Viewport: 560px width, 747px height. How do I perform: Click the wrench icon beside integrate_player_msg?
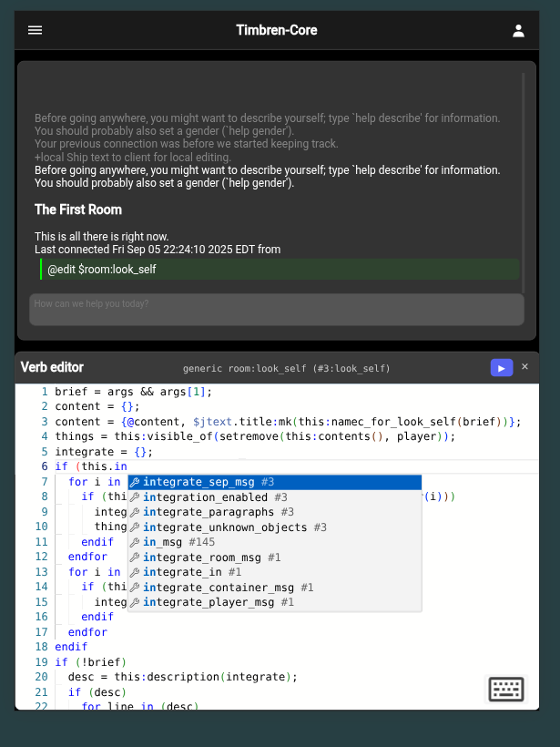(136, 602)
